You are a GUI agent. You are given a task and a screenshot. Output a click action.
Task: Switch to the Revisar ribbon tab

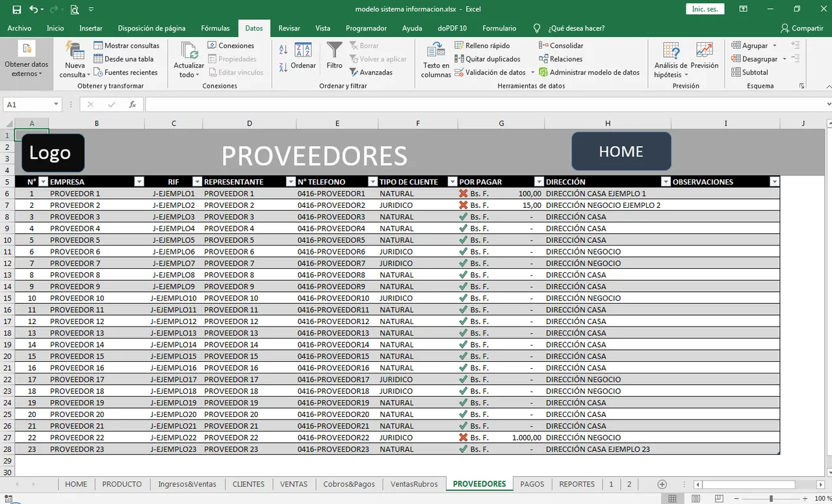(x=289, y=28)
